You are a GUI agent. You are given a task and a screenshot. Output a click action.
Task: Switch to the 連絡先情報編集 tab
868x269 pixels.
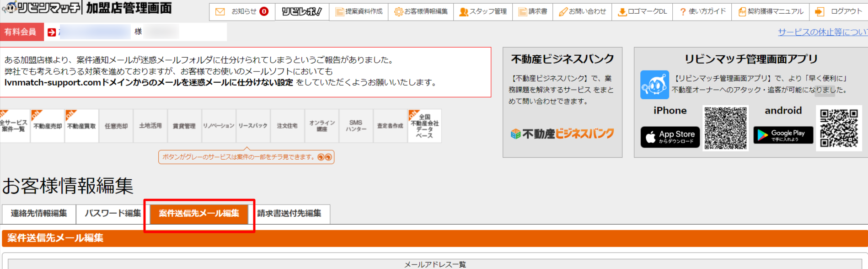39,214
